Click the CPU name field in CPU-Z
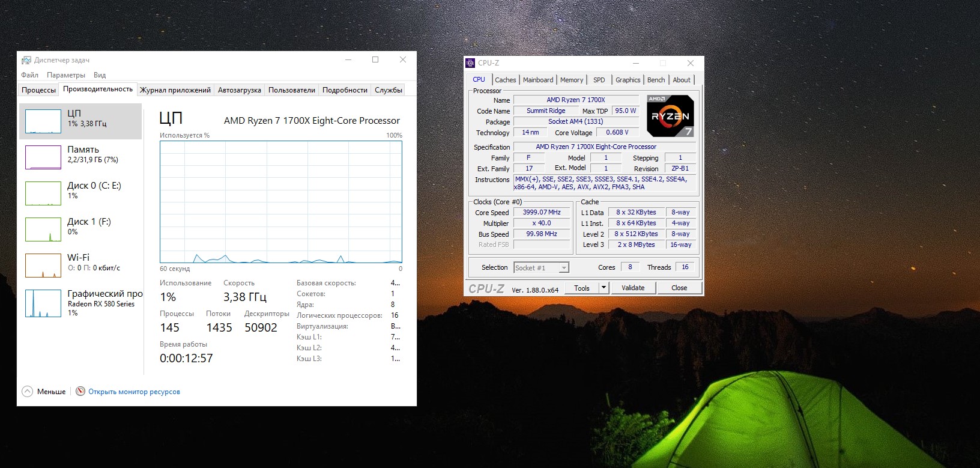Viewport: 980px width, 468px height. (576, 100)
